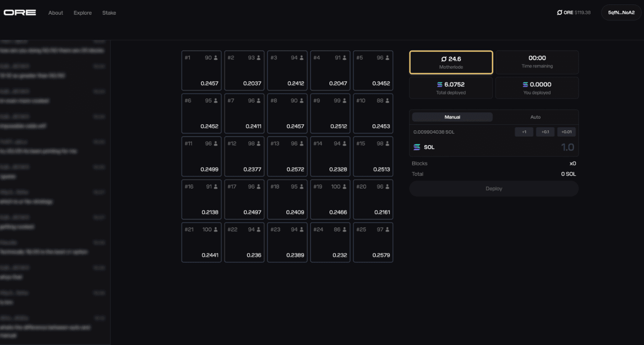Click the person icon on block #19
This screenshot has height=345, width=644.
point(344,187)
